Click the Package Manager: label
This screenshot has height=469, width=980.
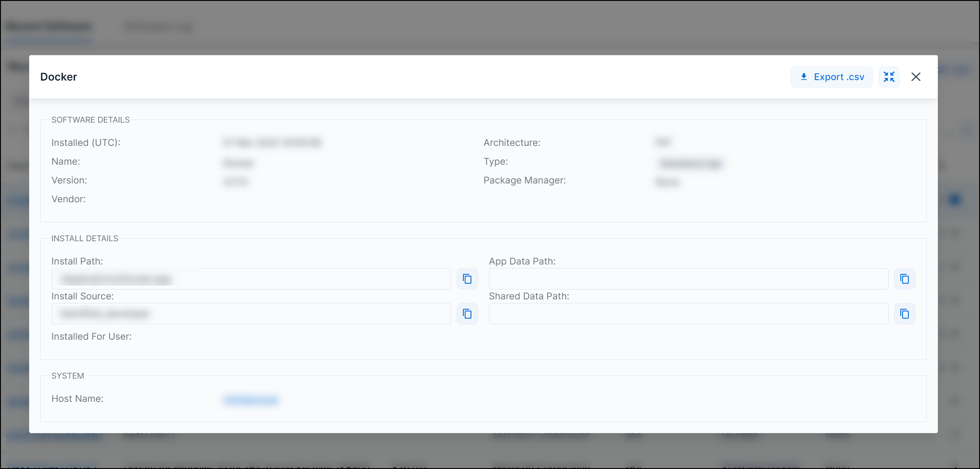coord(525,180)
